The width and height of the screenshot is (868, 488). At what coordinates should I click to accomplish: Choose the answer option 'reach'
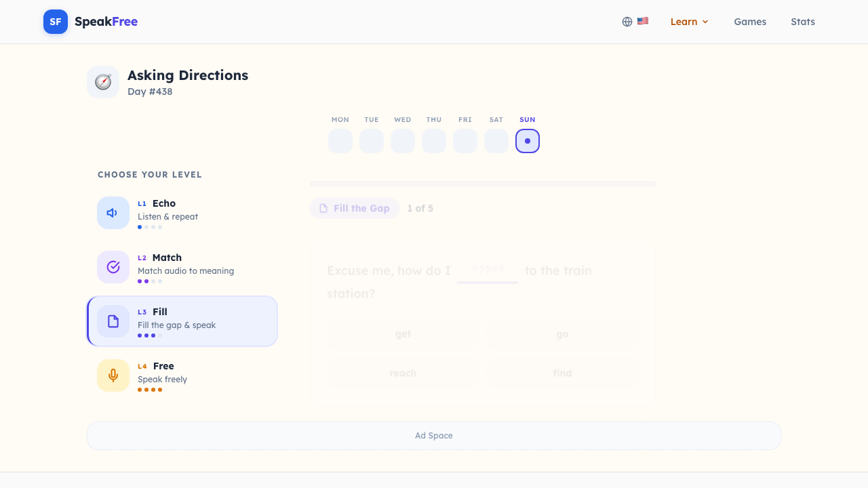click(x=403, y=373)
